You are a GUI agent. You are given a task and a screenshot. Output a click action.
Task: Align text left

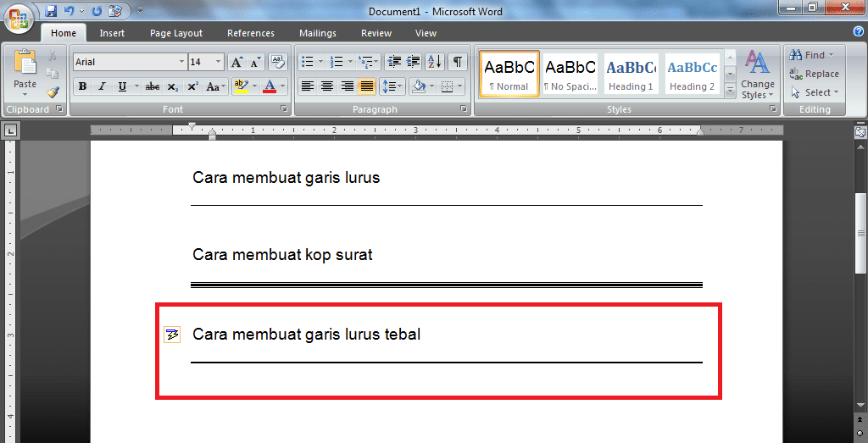[x=307, y=87]
